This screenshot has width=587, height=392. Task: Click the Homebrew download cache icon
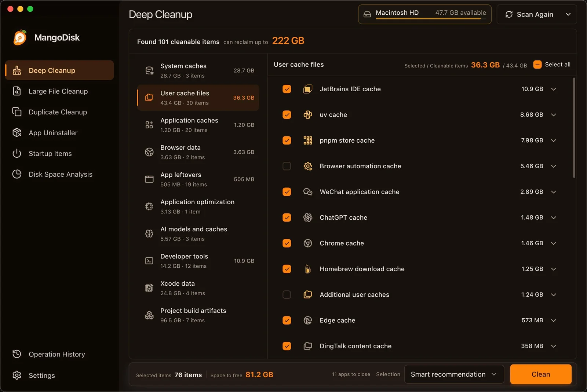click(308, 269)
